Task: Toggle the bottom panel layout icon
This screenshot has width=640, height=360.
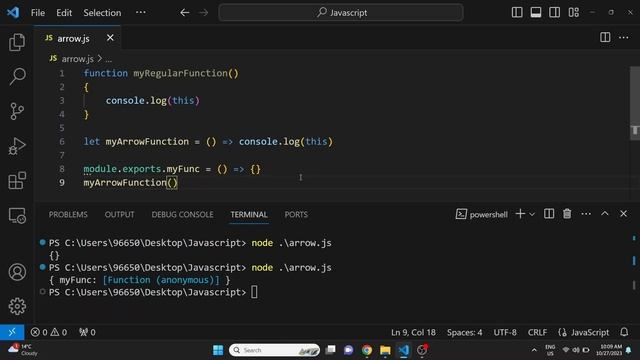Action: (x=536, y=12)
